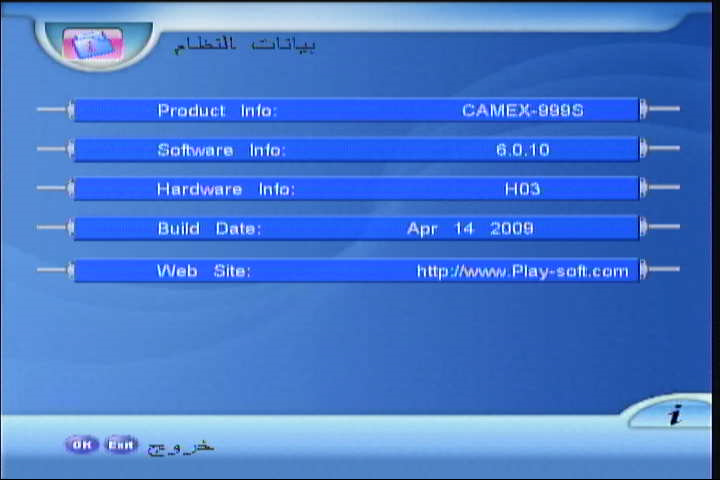This screenshot has width=720, height=480.
Task: Select the Product Info row label
Action: 217,111
